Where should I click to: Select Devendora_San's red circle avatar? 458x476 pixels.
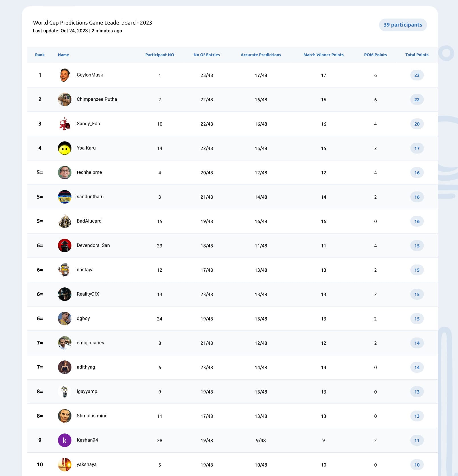pos(65,245)
